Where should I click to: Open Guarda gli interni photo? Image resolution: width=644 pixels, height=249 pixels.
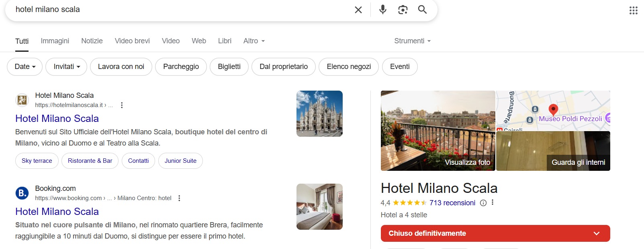tap(553, 151)
